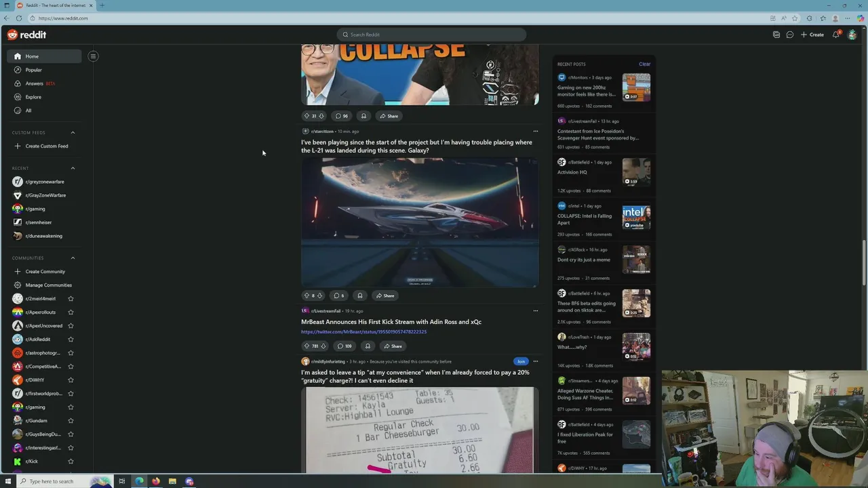
Task: Open Answers beta page
Action: pos(45,83)
